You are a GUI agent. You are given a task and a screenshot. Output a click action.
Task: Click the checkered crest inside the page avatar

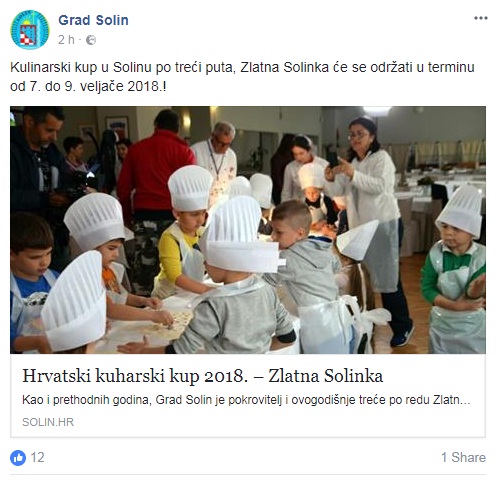[x=28, y=35]
